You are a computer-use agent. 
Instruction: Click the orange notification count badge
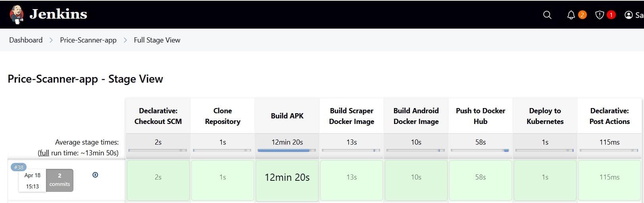click(582, 15)
